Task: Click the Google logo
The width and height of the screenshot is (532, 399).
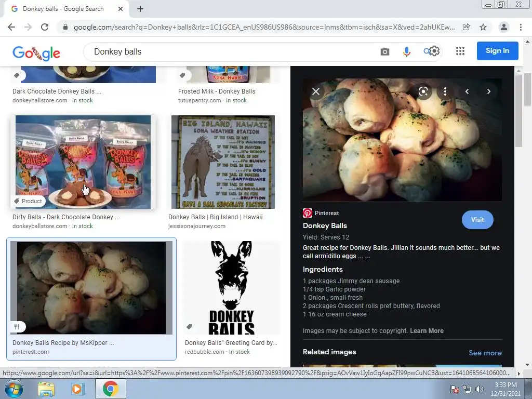Action: [x=36, y=53]
